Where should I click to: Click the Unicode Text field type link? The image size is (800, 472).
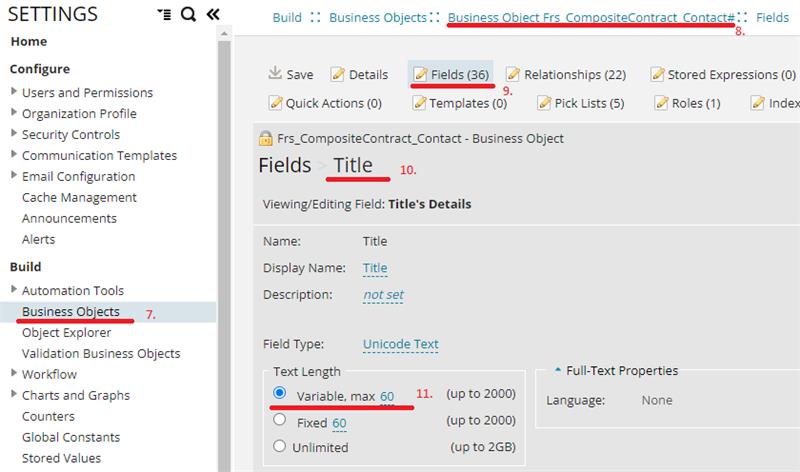click(x=400, y=344)
